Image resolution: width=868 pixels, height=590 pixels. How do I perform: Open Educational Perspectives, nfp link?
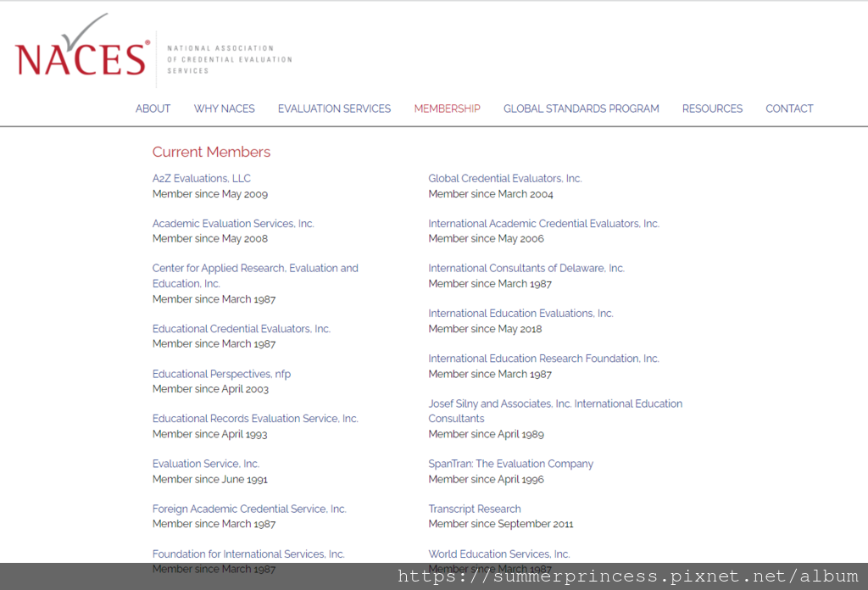(221, 374)
